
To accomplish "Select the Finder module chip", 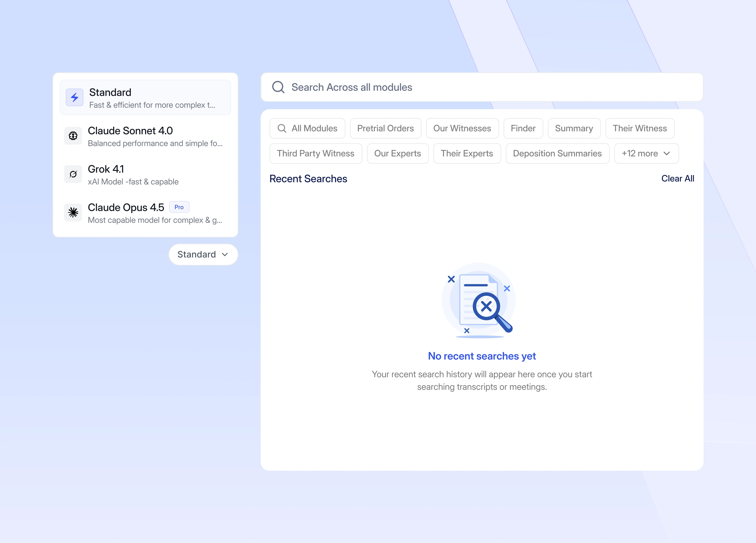I will (523, 129).
